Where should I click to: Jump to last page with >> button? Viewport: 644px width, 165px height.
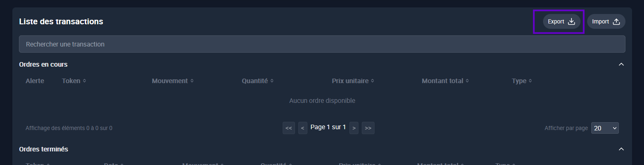pos(368,128)
